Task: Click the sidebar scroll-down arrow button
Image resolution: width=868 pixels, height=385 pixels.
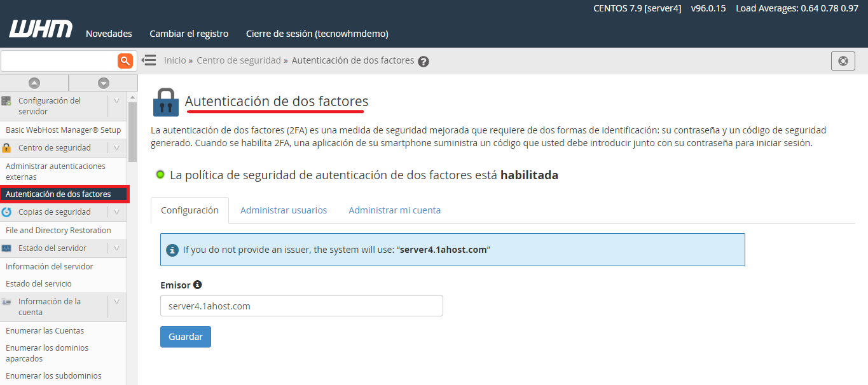Action: pyautogui.click(x=103, y=83)
